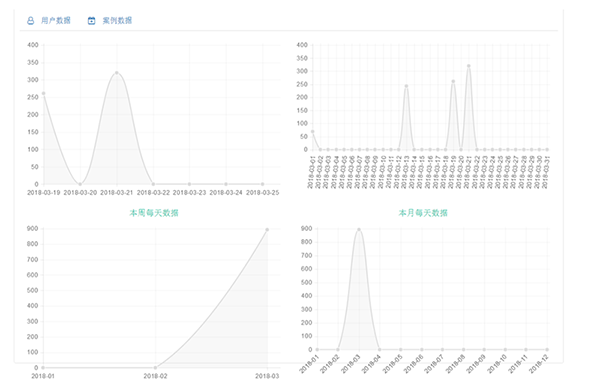Click the 2018-03 endpoint in bottom-left chart
This screenshot has width=600, height=389.
click(x=267, y=230)
